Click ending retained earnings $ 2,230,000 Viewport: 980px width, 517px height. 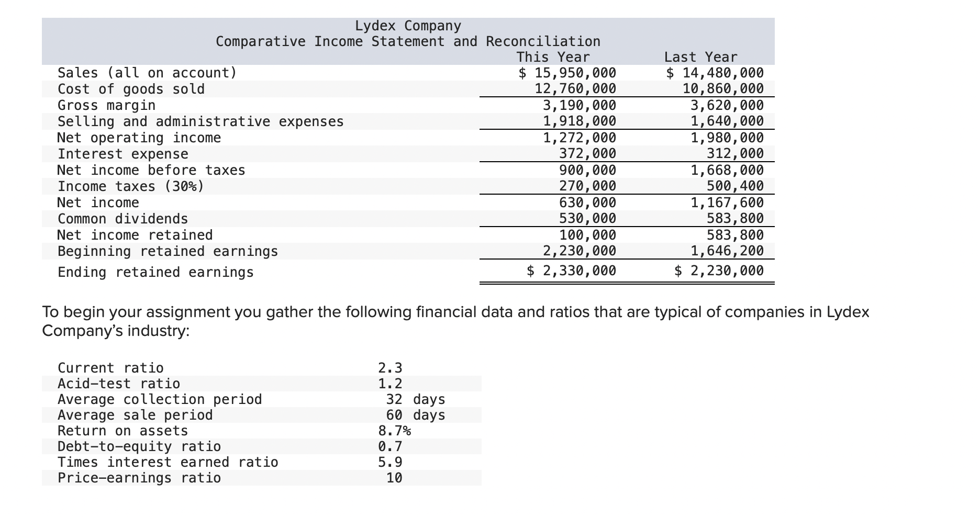719,271
